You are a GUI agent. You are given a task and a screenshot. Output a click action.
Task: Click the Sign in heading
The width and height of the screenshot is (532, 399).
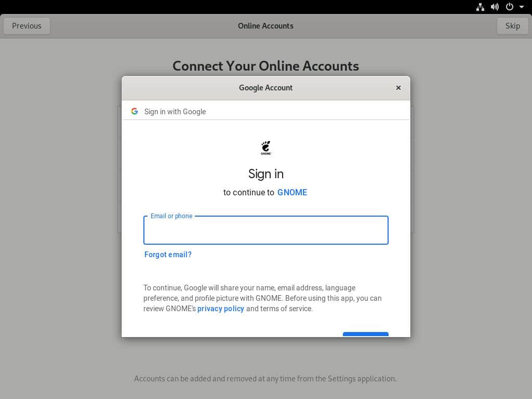click(266, 174)
